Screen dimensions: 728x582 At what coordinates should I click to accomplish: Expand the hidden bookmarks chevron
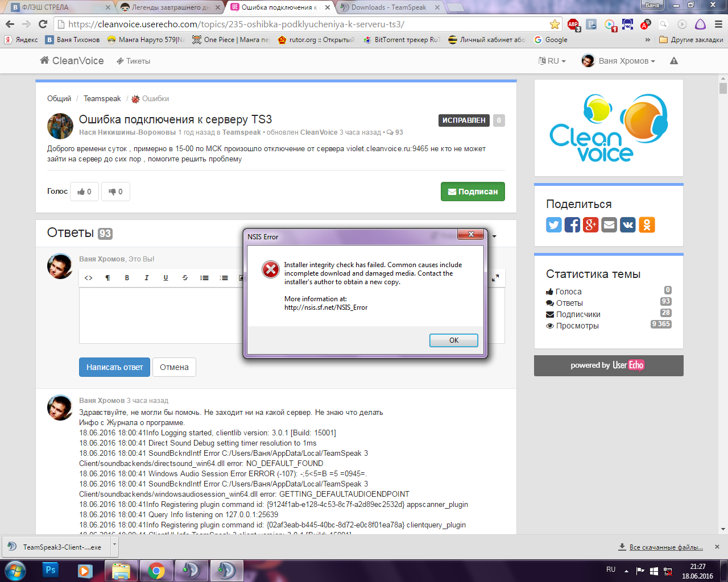648,40
